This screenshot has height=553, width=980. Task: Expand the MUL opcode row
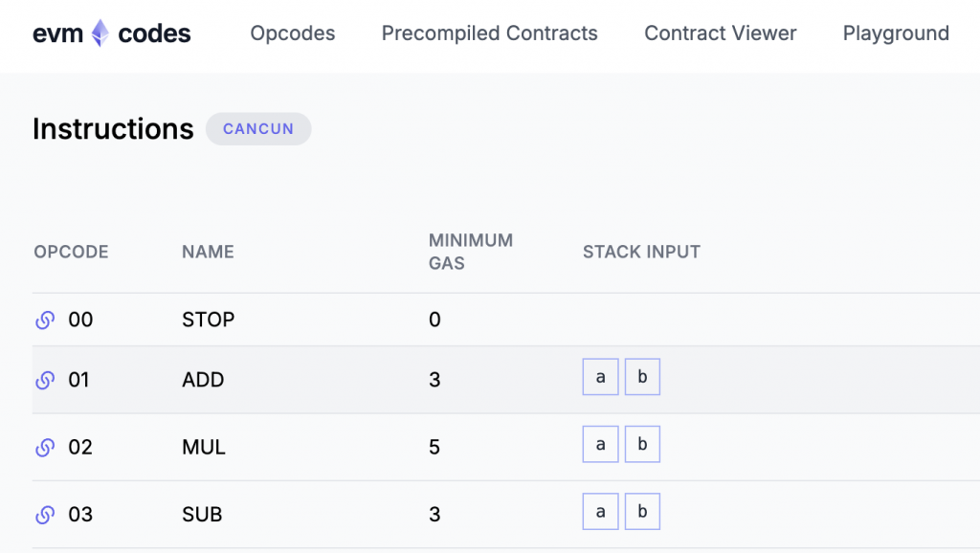204,448
